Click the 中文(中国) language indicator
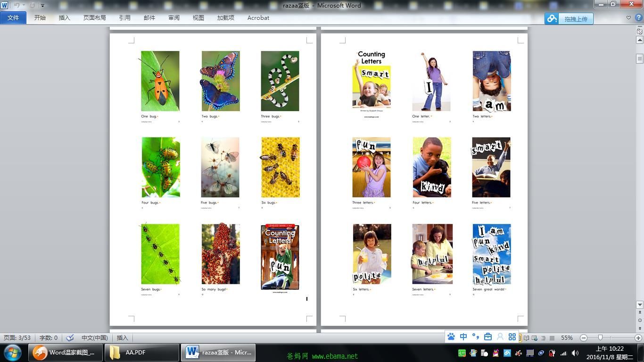Image resolution: width=644 pixels, height=362 pixels. point(94,338)
